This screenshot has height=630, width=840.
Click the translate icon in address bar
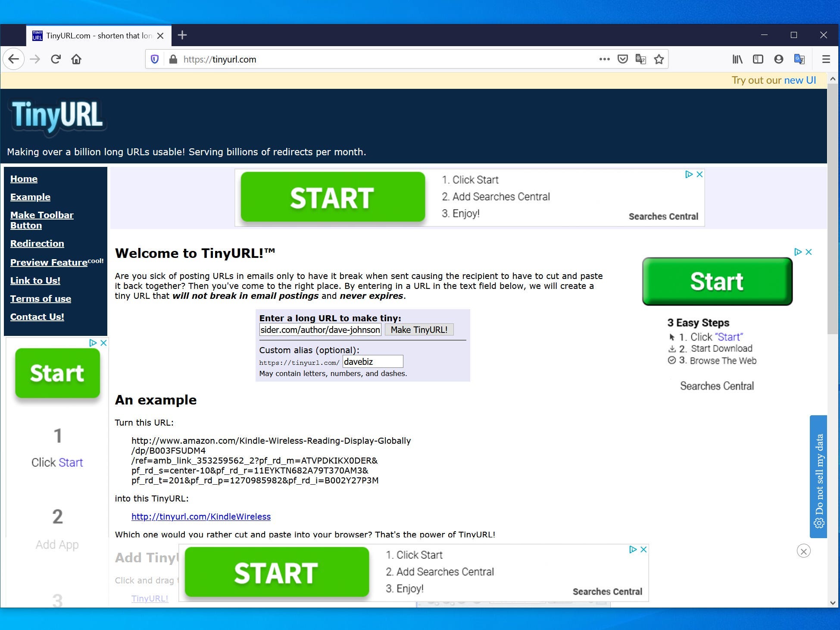pyautogui.click(x=640, y=59)
